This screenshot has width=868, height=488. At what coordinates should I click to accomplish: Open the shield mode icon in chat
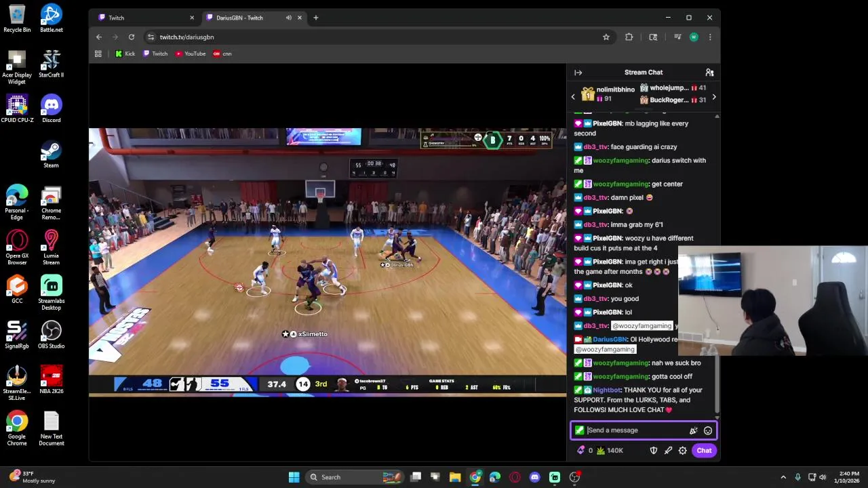(654, 450)
